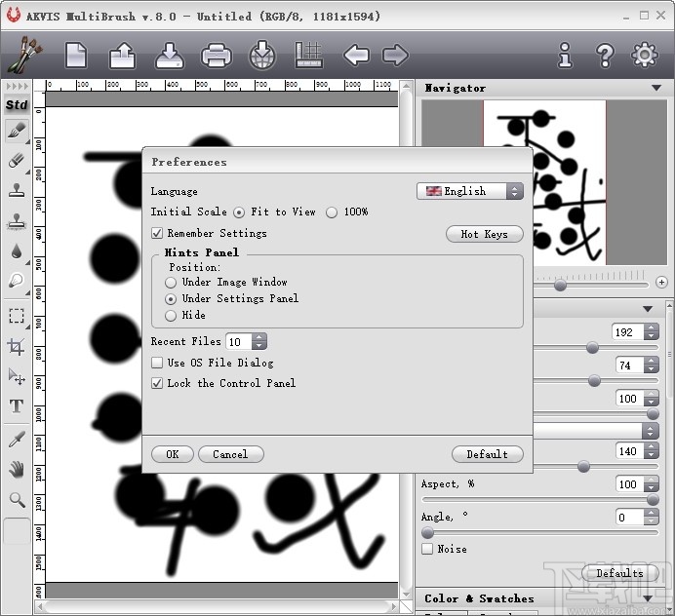Select the Move tool
Image resolution: width=675 pixels, height=616 pixels.
click(x=17, y=376)
